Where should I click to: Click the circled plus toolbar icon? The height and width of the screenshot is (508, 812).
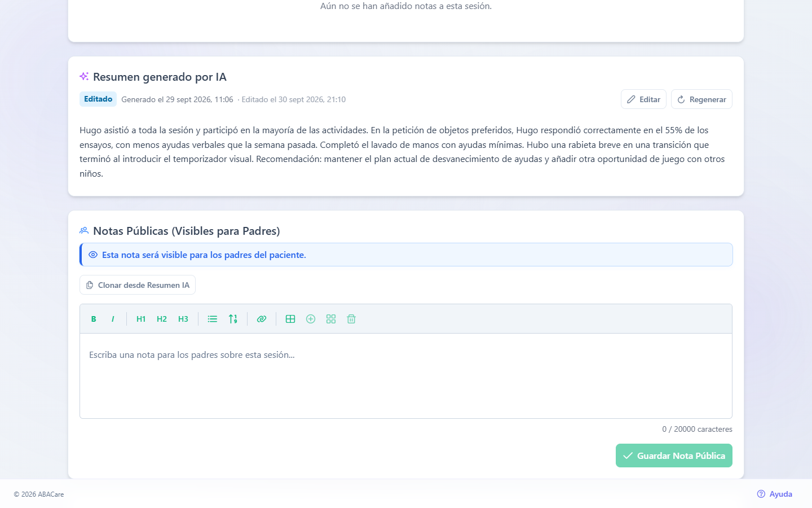(311, 319)
